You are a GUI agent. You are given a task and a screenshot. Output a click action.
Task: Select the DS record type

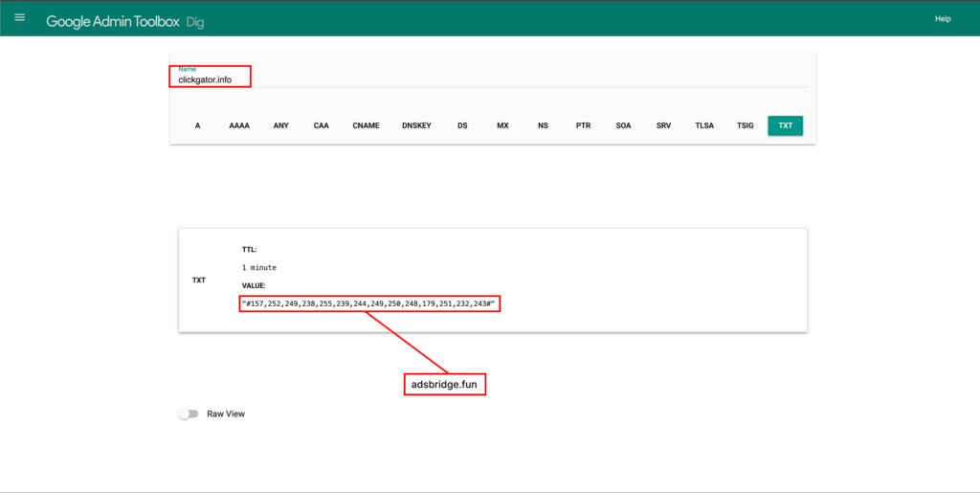pyautogui.click(x=462, y=126)
